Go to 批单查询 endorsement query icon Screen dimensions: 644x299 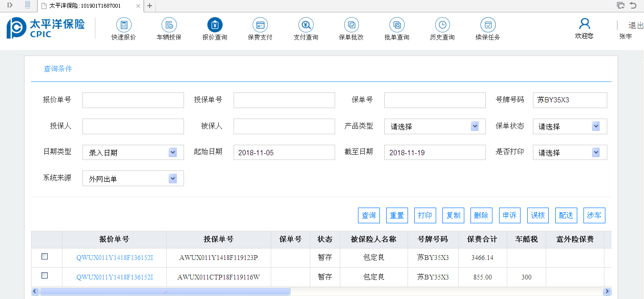(x=397, y=25)
